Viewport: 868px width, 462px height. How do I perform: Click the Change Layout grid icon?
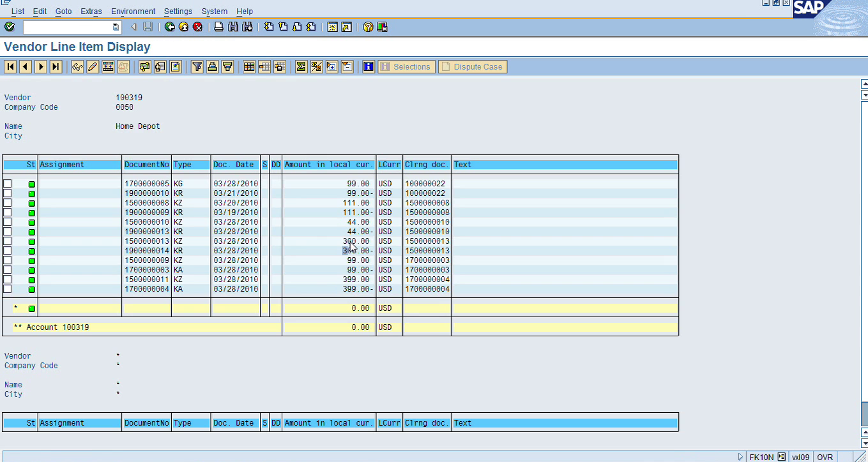pos(249,66)
